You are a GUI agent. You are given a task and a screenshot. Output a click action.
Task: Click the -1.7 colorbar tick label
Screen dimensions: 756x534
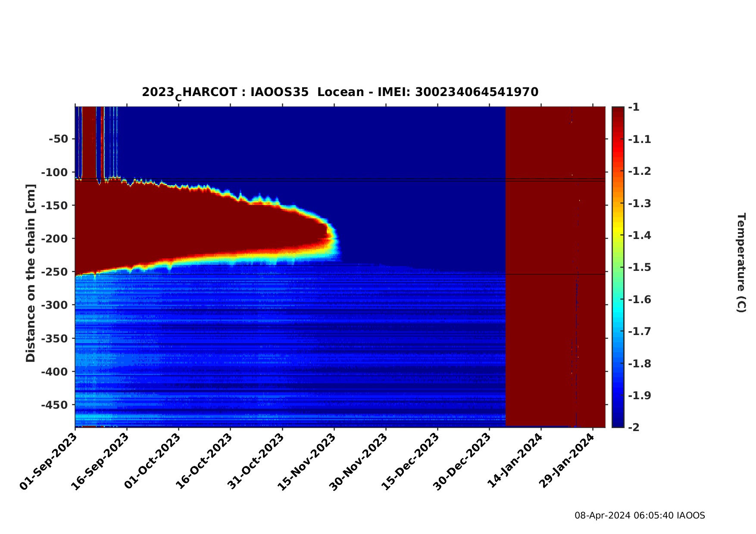click(639, 331)
